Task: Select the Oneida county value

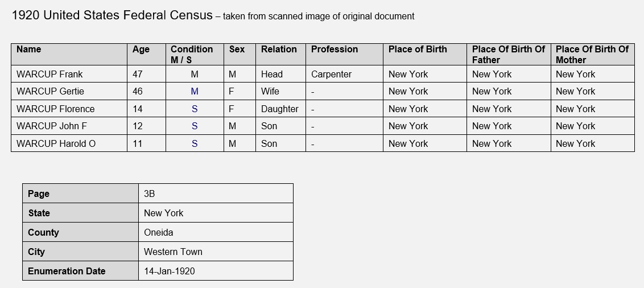Action: point(216,232)
